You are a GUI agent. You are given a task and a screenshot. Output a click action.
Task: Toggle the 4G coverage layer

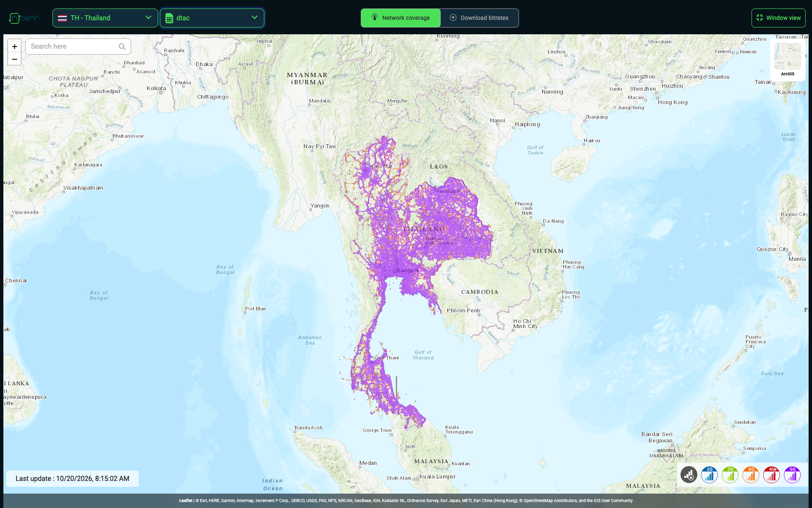(751, 475)
